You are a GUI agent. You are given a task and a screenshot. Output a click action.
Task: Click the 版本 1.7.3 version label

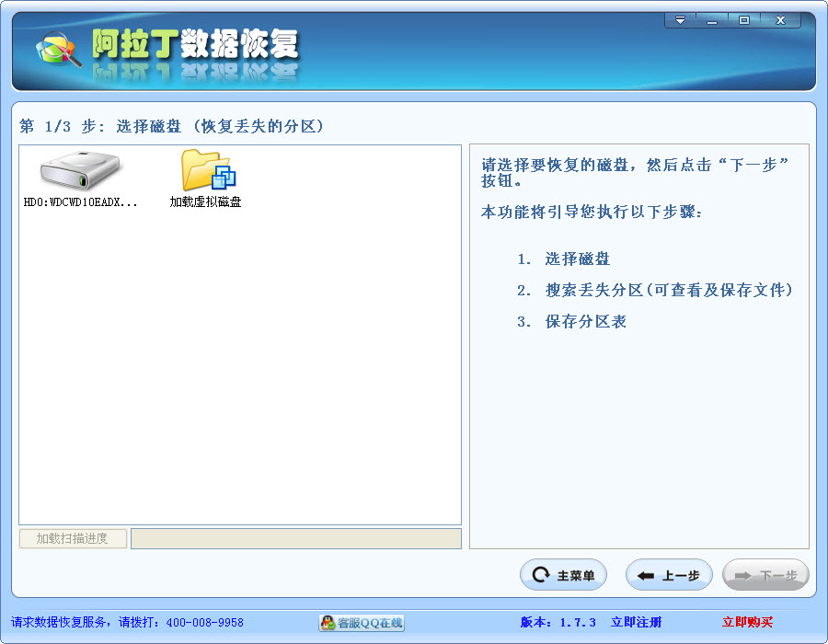tap(558, 623)
